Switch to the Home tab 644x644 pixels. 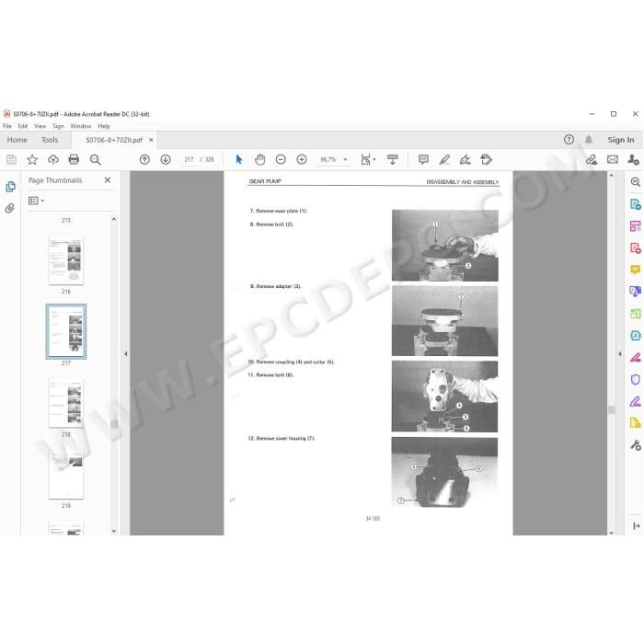tap(17, 140)
